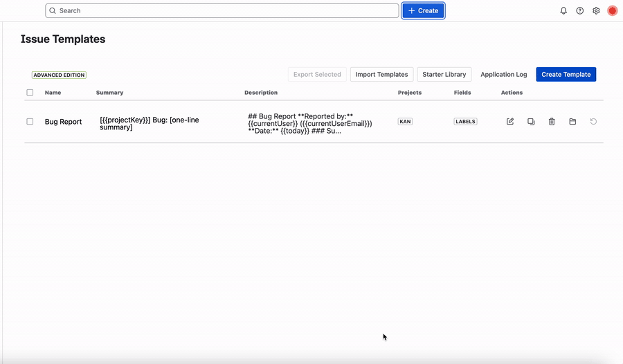This screenshot has height=364, width=623.
Task: Click the Issue Templates page heading
Action: point(63,39)
